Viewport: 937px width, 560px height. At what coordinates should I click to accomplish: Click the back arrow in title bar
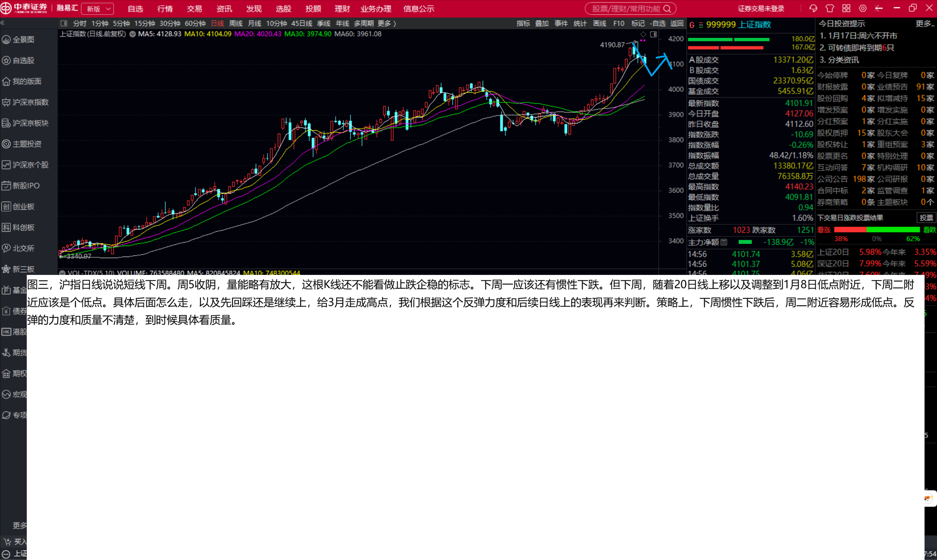coord(879,8)
